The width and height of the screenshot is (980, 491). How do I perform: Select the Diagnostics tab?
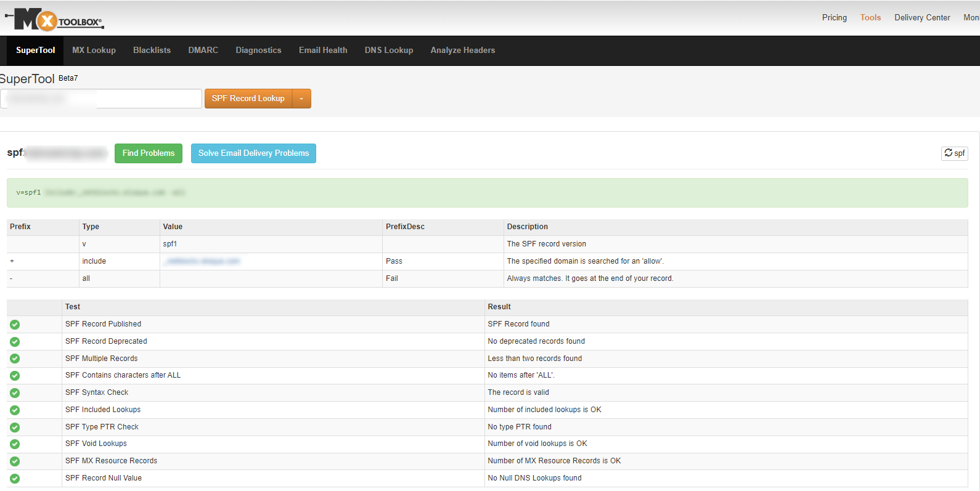pyautogui.click(x=258, y=51)
